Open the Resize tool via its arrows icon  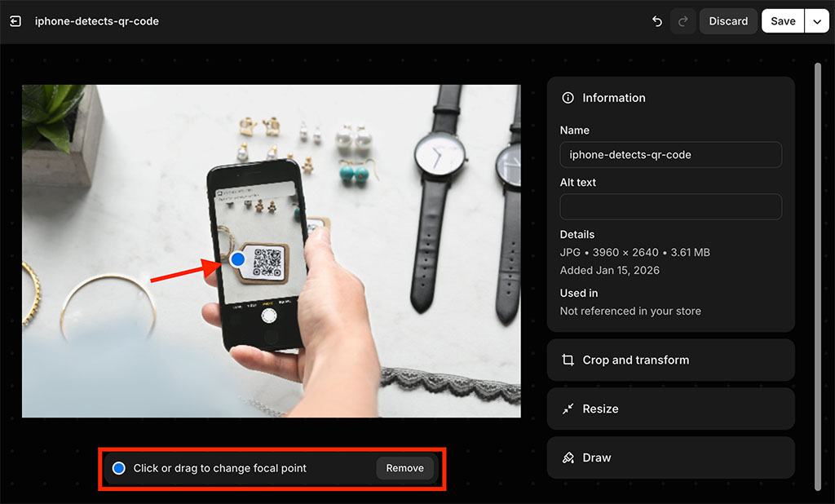568,409
